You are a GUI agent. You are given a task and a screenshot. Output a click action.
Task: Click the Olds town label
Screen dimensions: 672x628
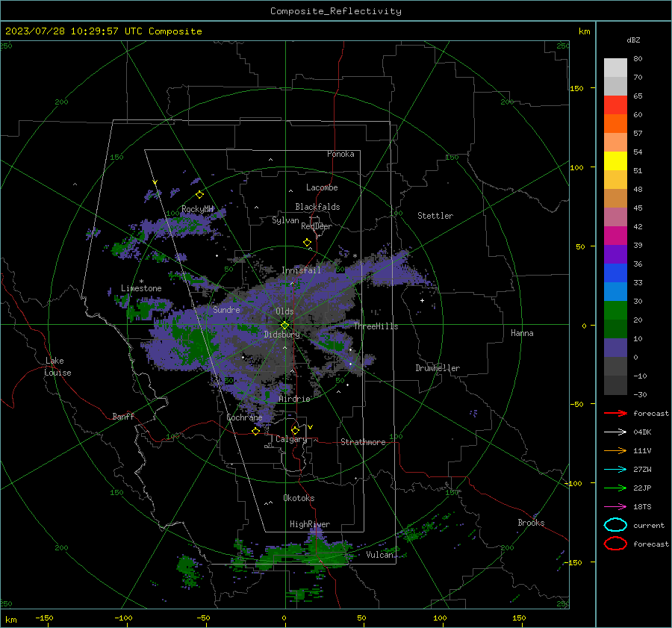click(284, 311)
